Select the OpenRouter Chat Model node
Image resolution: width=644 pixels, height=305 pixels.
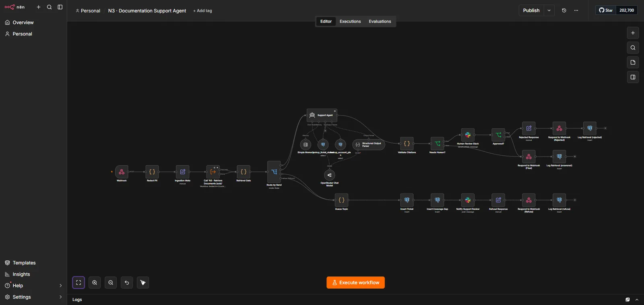330,175
